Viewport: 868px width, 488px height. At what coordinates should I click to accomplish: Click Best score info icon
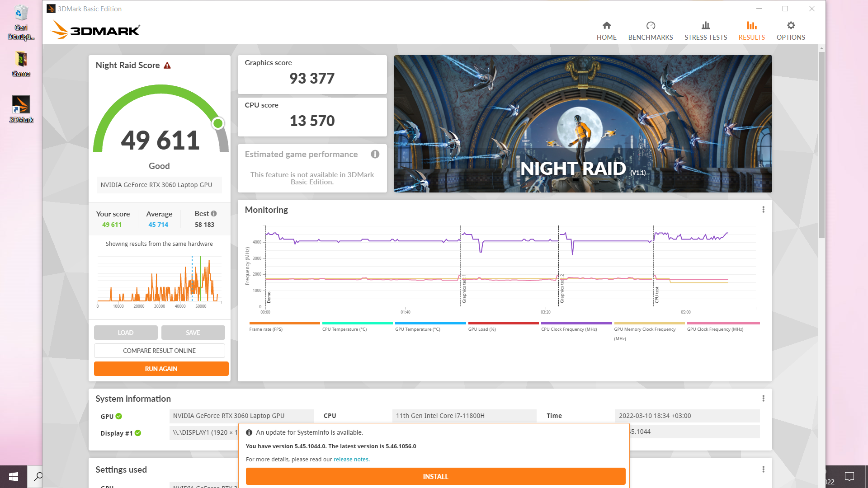(x=214, y=214)
